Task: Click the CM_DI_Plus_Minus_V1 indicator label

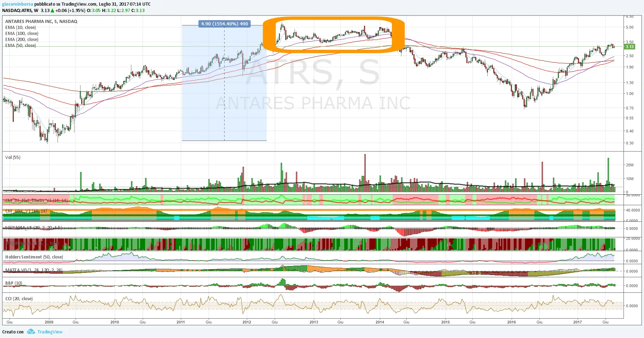Action: 36,201
